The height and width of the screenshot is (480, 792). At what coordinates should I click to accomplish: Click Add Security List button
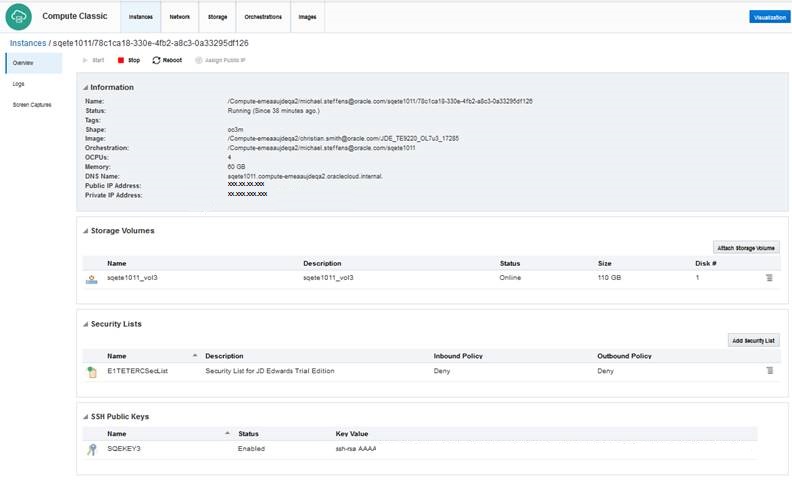click(x=753, y=341)
